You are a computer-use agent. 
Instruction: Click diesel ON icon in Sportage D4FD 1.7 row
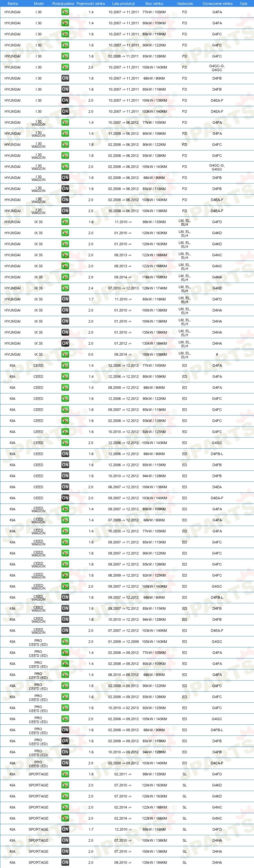point(65,829)
